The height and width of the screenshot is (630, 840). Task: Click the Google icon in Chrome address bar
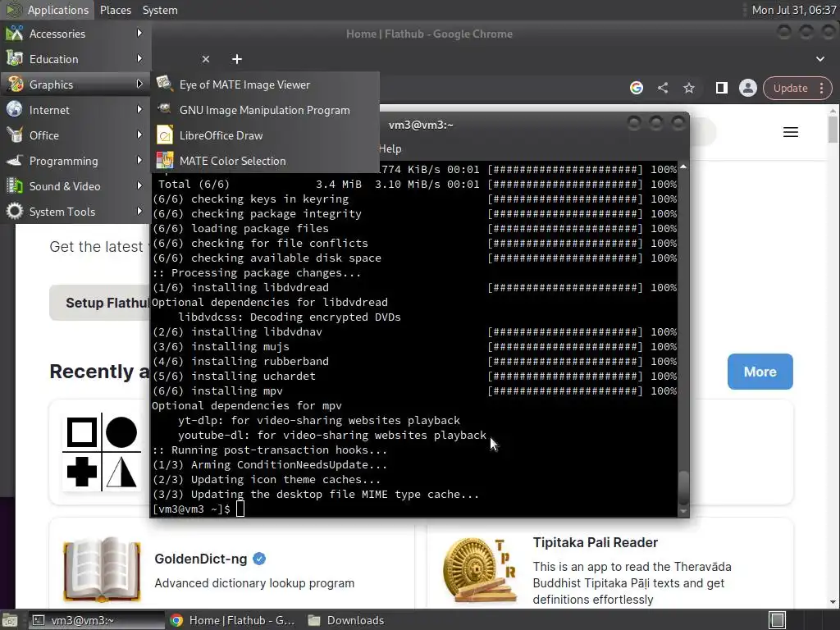[637, 88]
